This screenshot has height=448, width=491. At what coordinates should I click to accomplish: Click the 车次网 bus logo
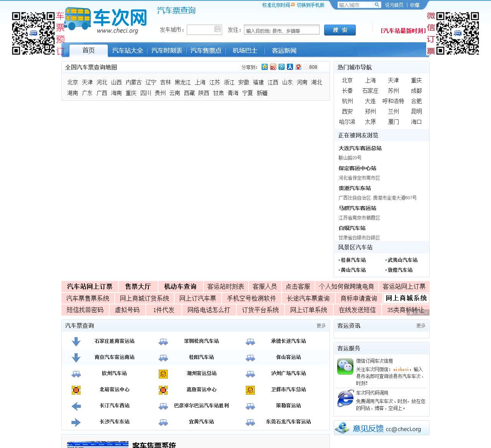pos(106,20)
